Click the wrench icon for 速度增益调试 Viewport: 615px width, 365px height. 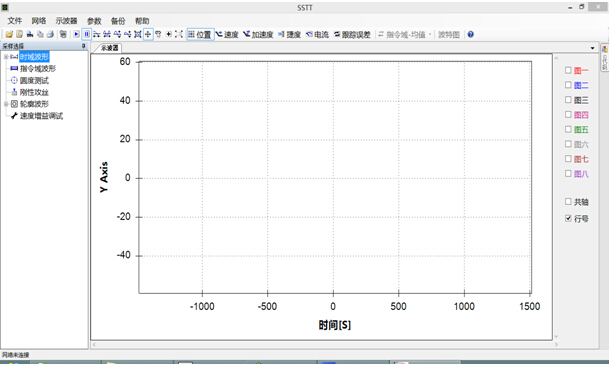click(x=14, y=116)
